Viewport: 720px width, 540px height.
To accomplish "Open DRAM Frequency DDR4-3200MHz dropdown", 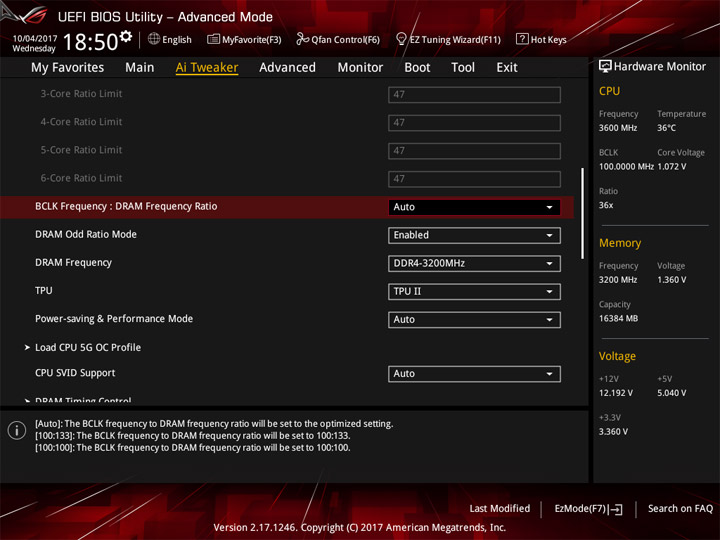I will pyautogui.click(x=474, y=264).
